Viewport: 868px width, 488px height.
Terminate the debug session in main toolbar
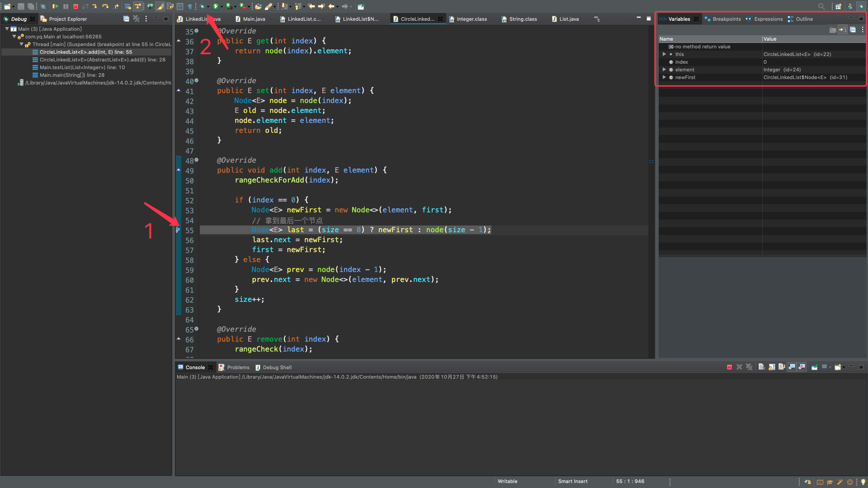pyautogui.click(x=75, y=6)
